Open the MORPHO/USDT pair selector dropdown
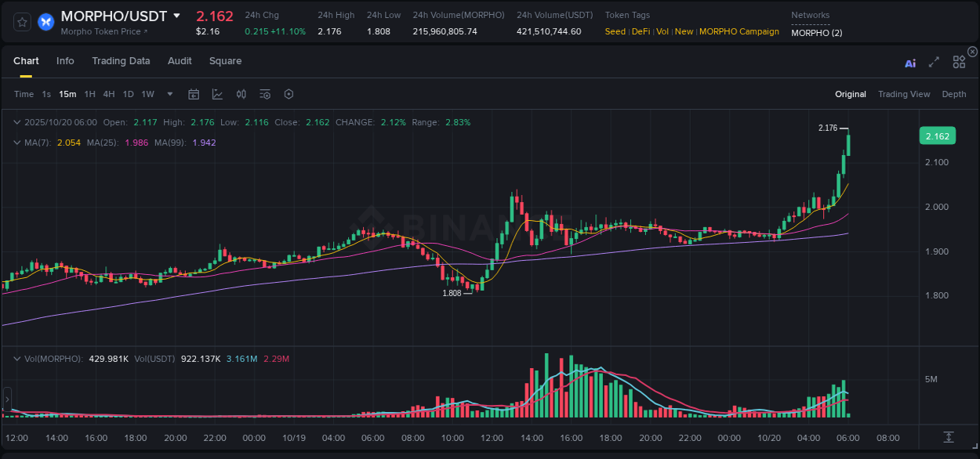The image size is (980, 459). (178, 15)
